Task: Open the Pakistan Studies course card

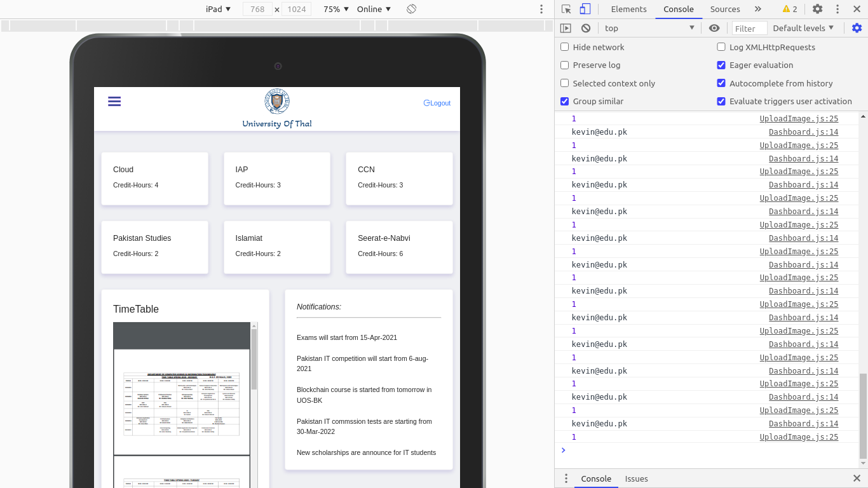Action: [155, 247]
